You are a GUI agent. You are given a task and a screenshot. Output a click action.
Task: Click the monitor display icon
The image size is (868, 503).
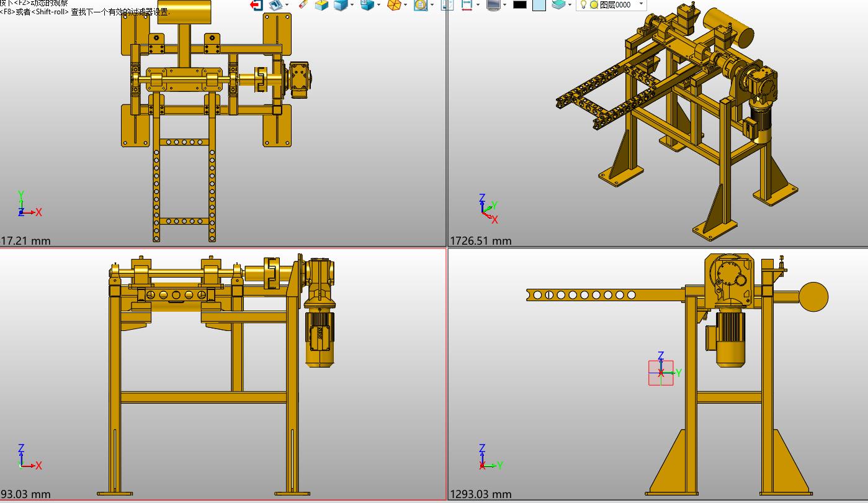point(493,4)
